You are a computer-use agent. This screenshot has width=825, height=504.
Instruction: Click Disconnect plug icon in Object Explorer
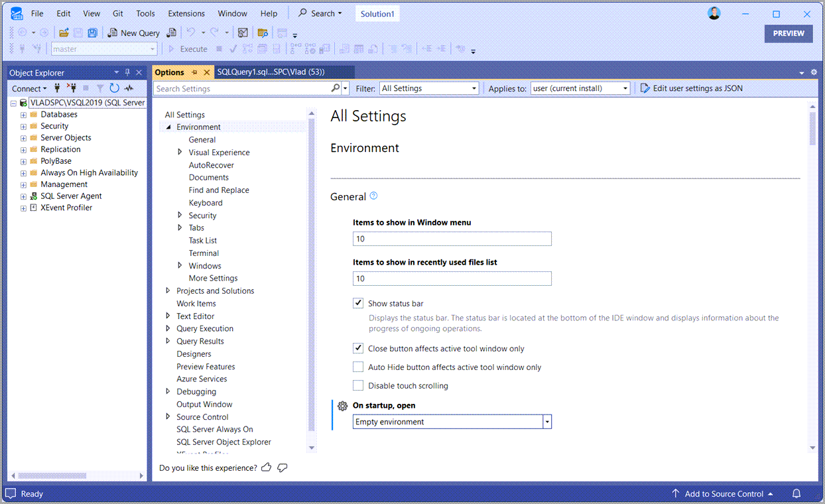click(72, 88)
